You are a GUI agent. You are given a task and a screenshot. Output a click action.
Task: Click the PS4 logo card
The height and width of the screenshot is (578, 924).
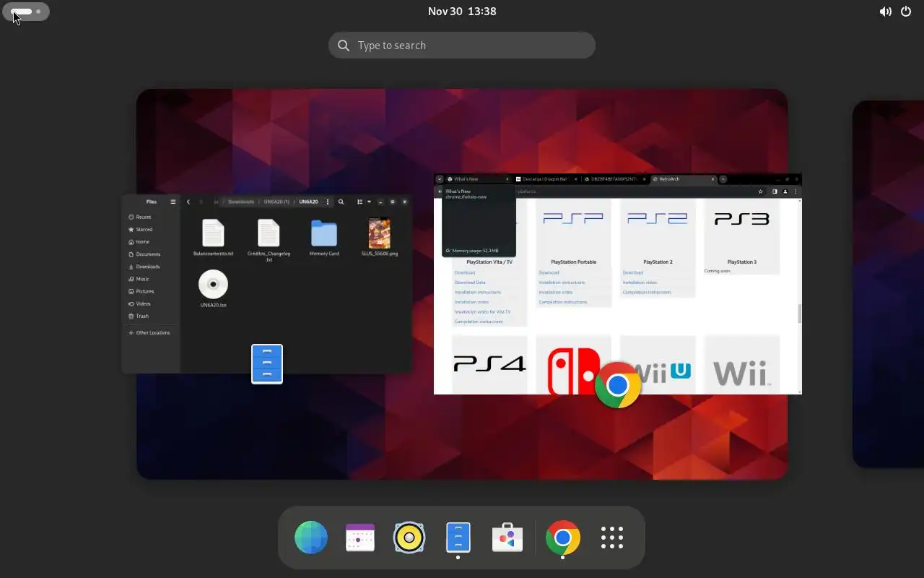click(x=489, y=365)
